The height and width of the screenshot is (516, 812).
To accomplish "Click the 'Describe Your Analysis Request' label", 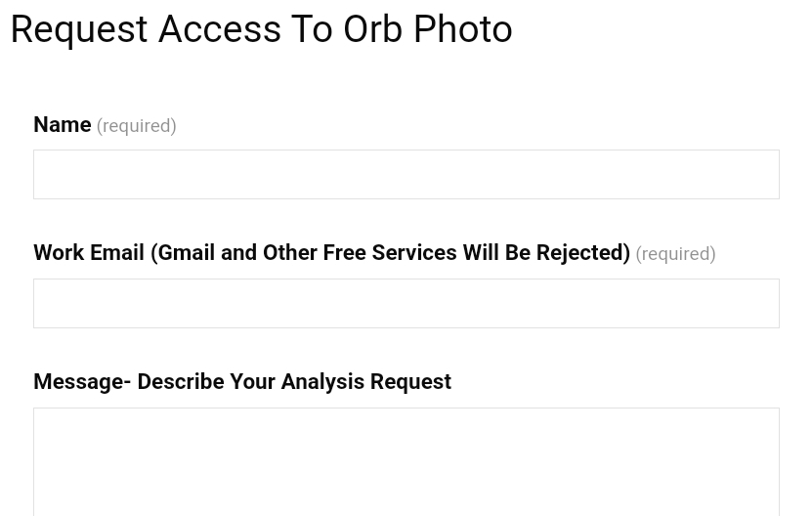I will coord(293,382).
